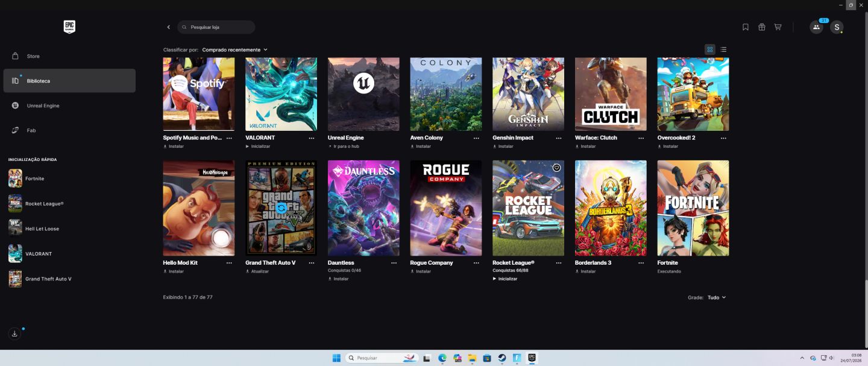This screenshot has width=868, height=366.
Task: Open Rogue Company three-dot options
Action: tap(476, 263)
